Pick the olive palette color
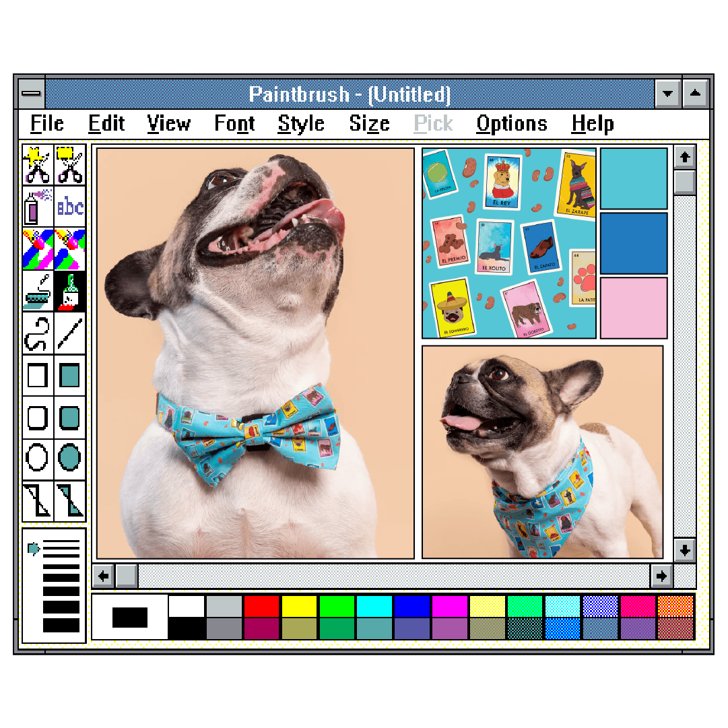 [x=299, y=628]
